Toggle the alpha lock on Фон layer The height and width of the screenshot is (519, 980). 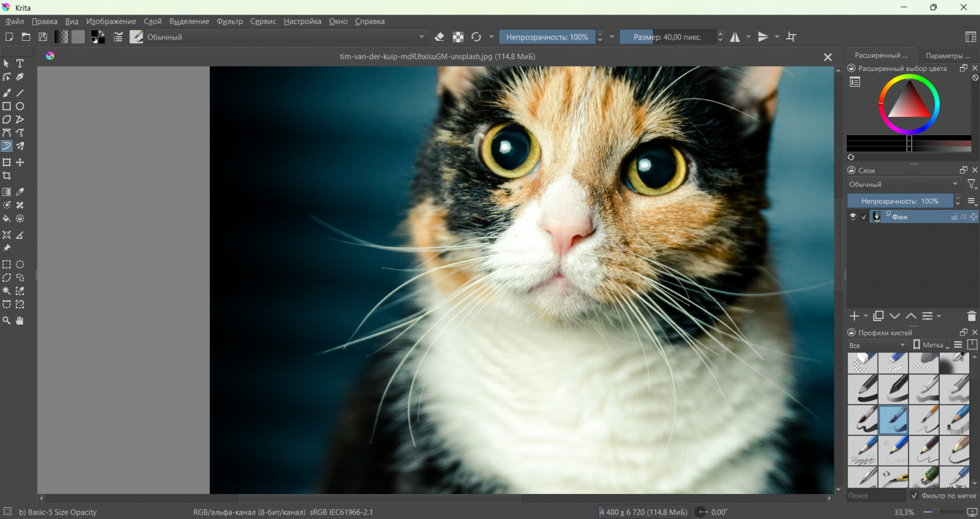(965, 216)
